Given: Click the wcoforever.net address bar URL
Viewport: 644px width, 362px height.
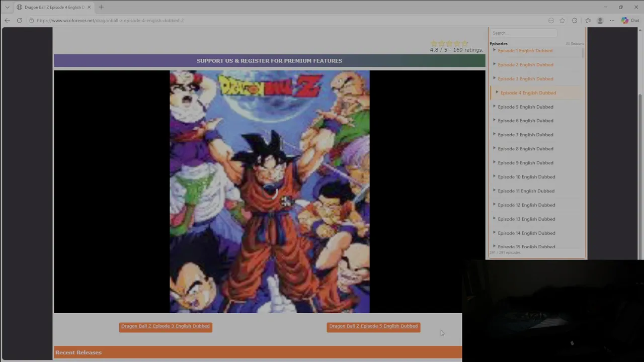Looking at the screenshot, I should (x=110, y=21).
